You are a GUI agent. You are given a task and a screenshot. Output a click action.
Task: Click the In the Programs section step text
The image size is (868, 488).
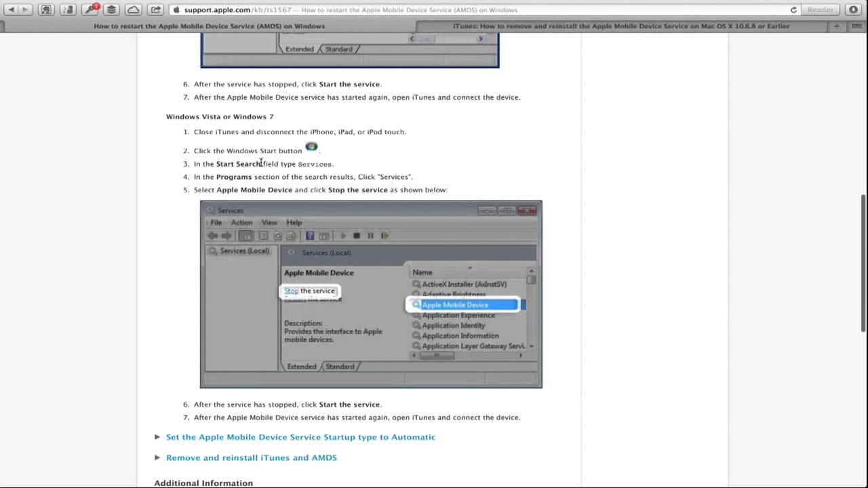click(x=303, y=177)
